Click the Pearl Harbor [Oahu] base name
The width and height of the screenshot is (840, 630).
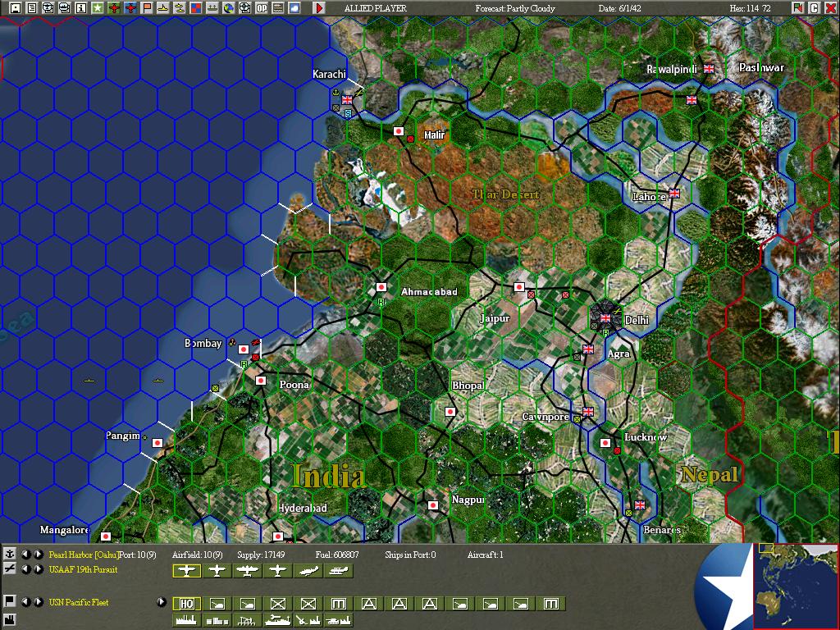click(x=84, y=555)
